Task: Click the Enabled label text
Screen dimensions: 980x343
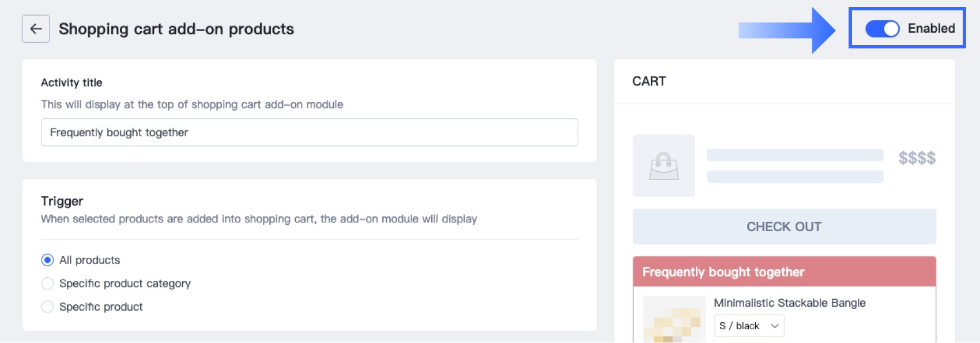Action: click(x=931, y=28)
